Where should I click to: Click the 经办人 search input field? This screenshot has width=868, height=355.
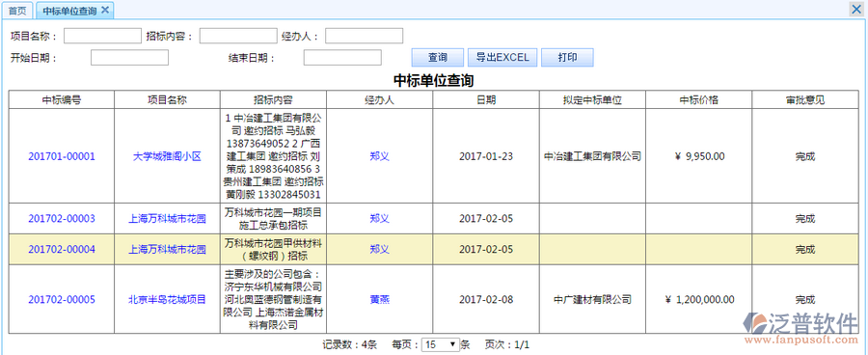pos(364,36)
